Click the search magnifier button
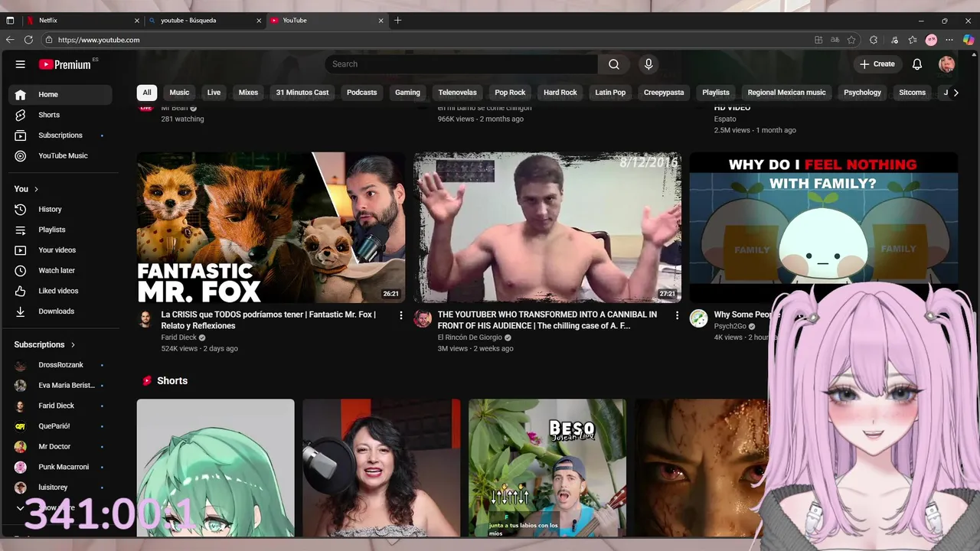Viewport: 980px width, 551px height. pos(613,64)
